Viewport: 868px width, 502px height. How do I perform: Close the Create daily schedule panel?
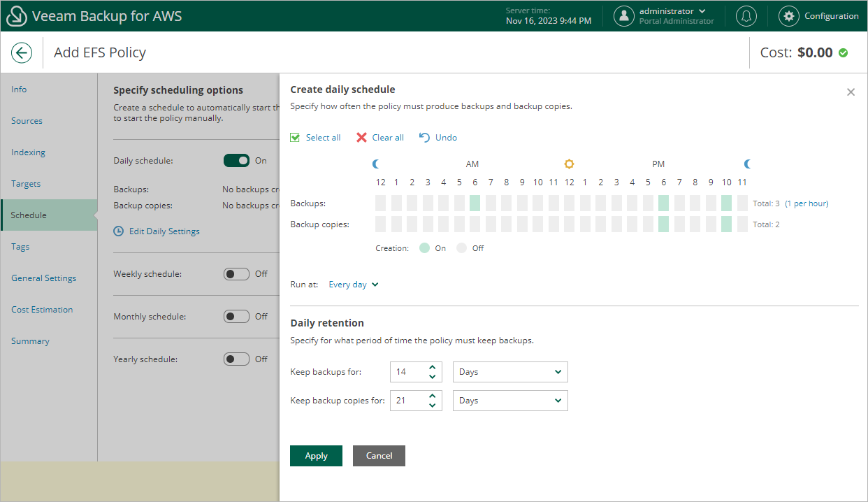(851, 92)
